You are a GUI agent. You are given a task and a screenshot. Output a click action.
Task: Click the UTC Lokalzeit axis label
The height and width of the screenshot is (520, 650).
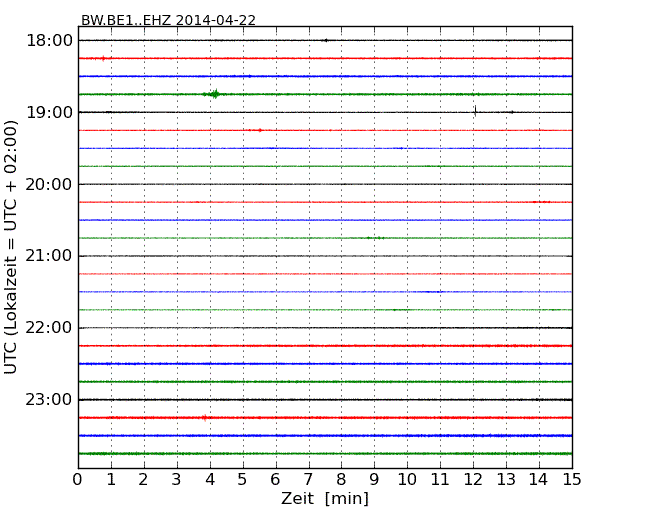pyautogui.click(x=11, y=247)
